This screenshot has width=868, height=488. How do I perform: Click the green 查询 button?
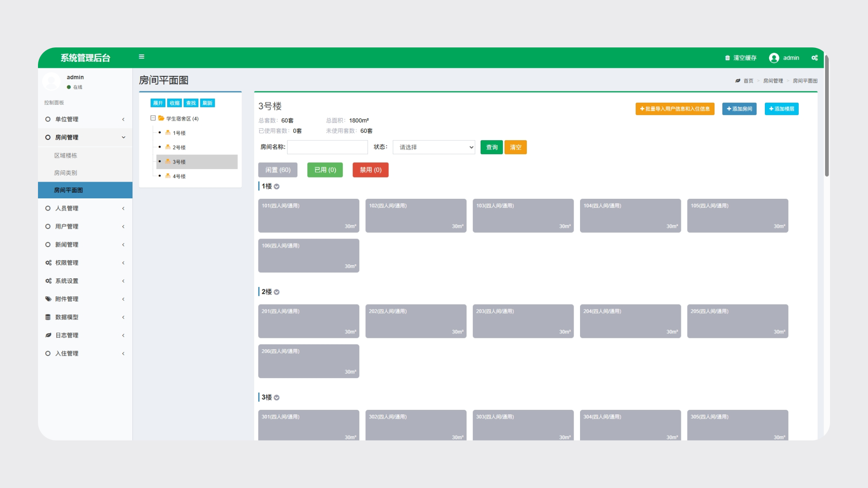[491, 147]
